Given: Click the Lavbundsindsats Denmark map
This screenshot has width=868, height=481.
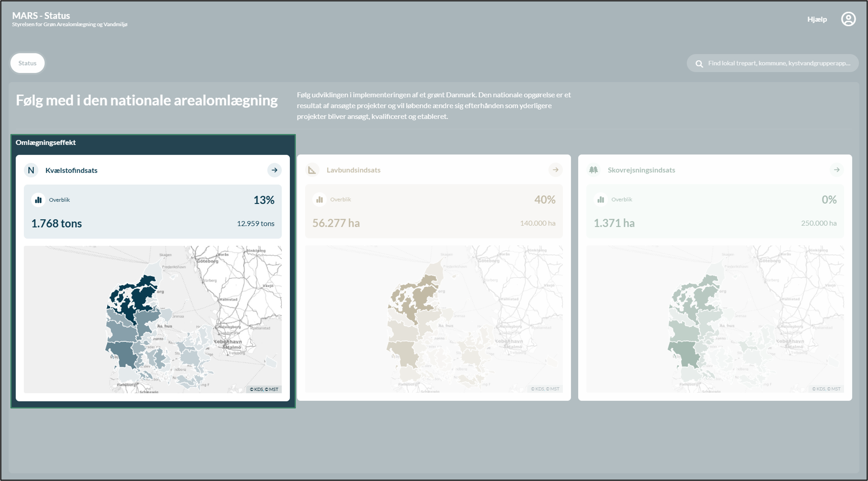Looking at the screenshot, I should click(x=434, y=319).
